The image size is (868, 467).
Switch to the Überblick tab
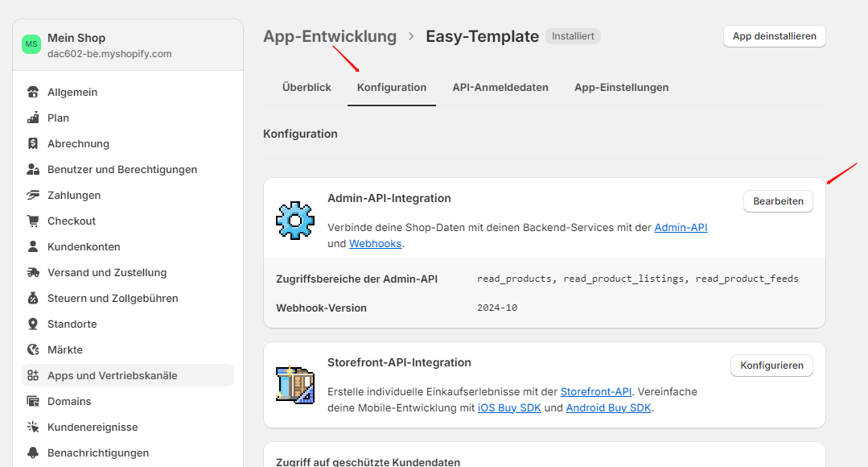(306, 87)
